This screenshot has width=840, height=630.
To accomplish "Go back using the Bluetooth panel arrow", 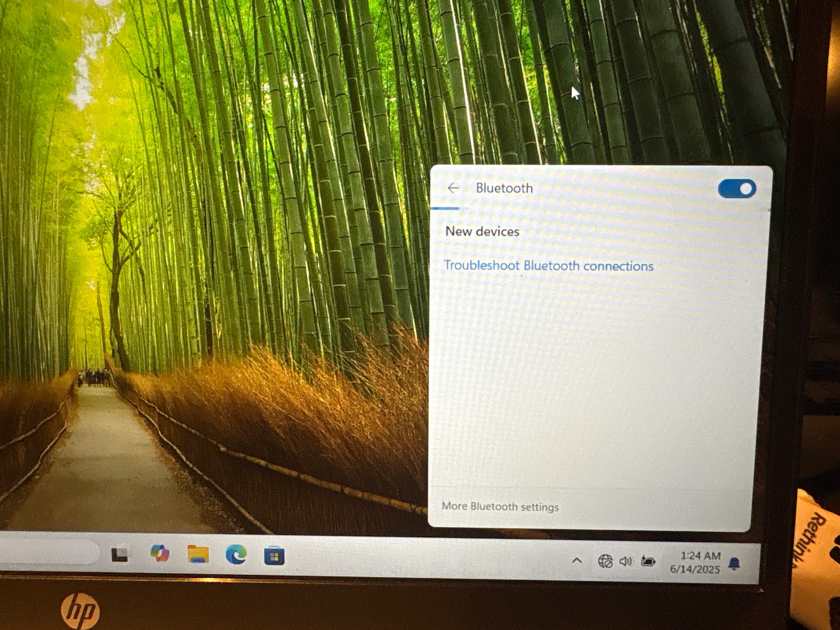I will pyautogui.click(x=453, y=188).
